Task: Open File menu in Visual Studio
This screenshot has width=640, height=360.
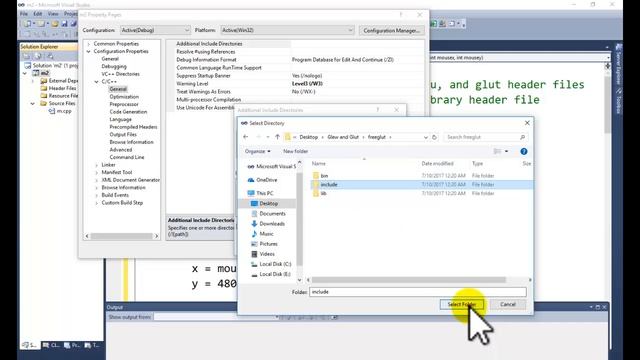Action: pos(24,14)
